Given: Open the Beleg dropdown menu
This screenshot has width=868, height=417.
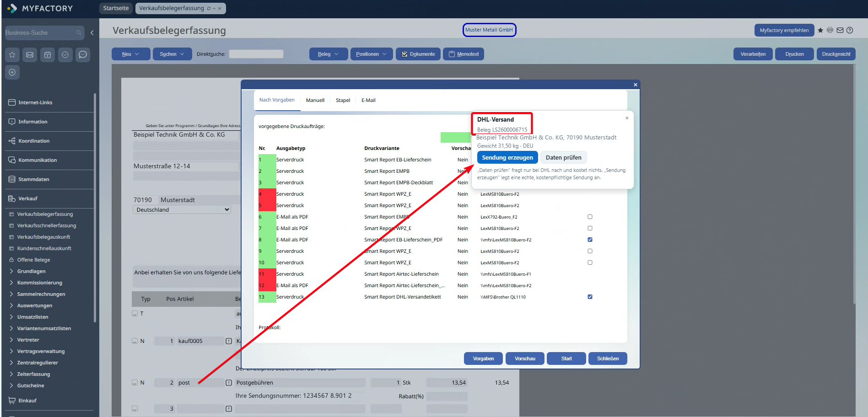Looking at the screenshot, I should pos(329,54).
